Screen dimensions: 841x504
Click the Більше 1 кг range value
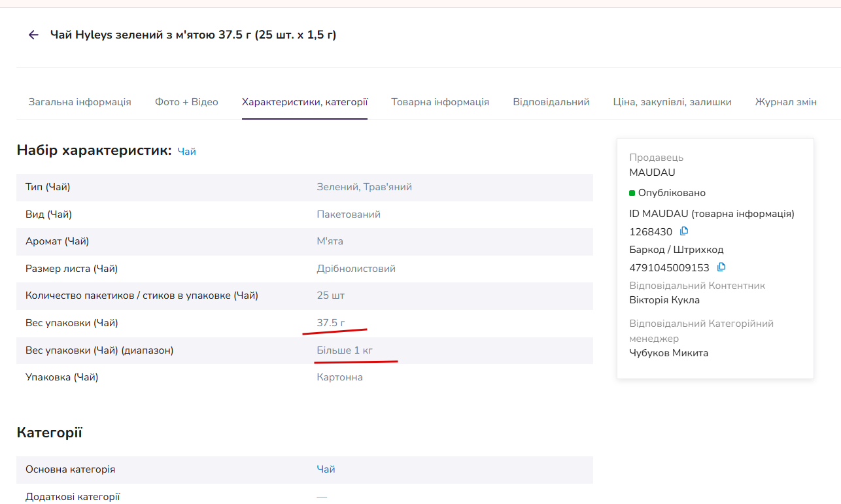345,350
